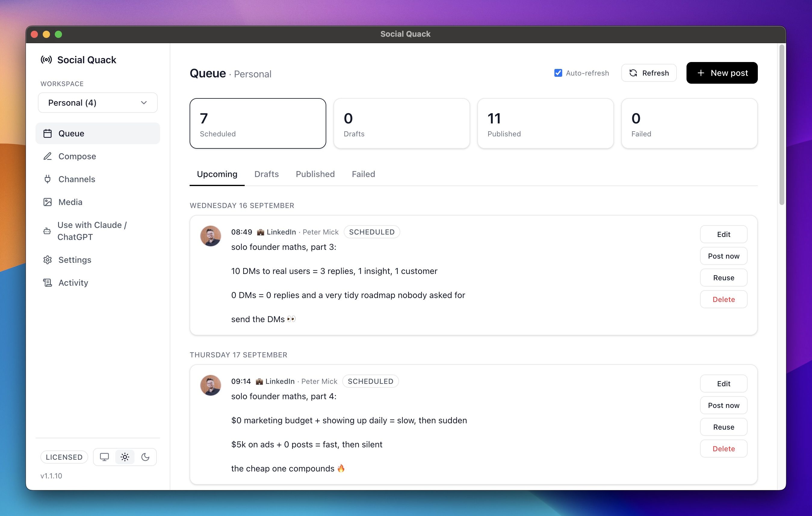The image size is (812, 516).
Task: Click the vertical scrollbar thumb
Action: click(782, 125)
